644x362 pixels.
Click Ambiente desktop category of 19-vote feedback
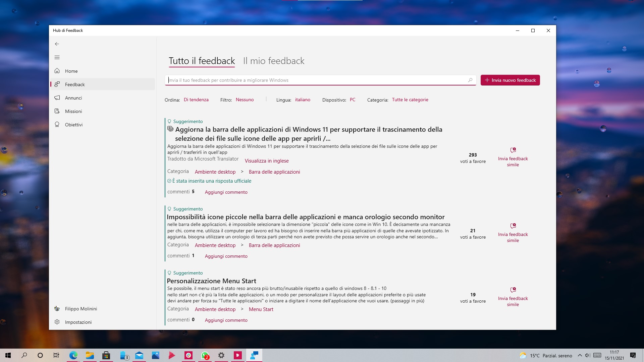(215, 309)
